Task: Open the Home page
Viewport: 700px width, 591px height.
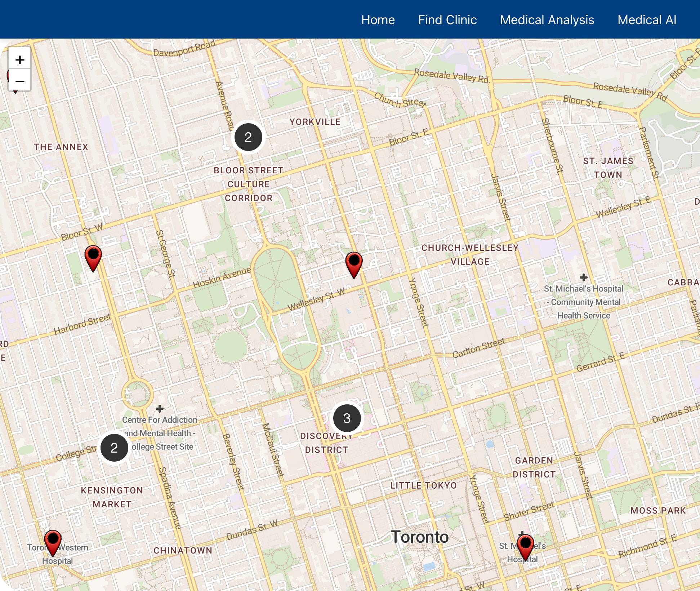Action: [x=378, y=20]
